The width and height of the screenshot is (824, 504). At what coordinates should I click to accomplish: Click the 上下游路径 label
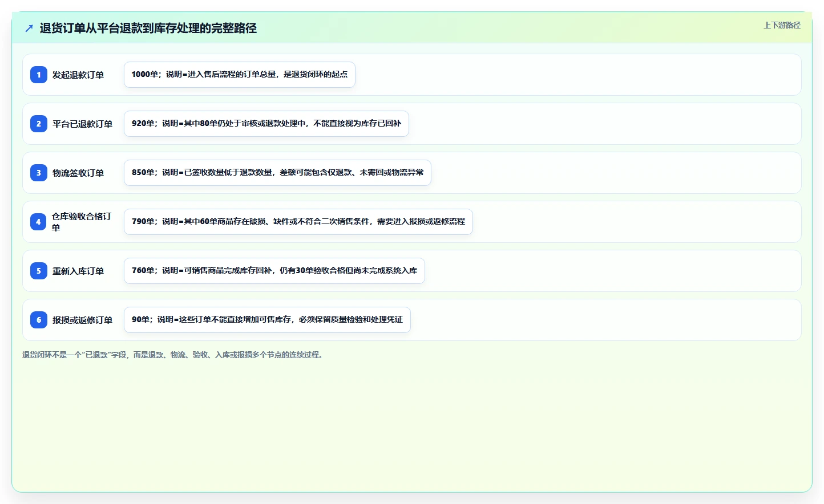coord(782,25)
